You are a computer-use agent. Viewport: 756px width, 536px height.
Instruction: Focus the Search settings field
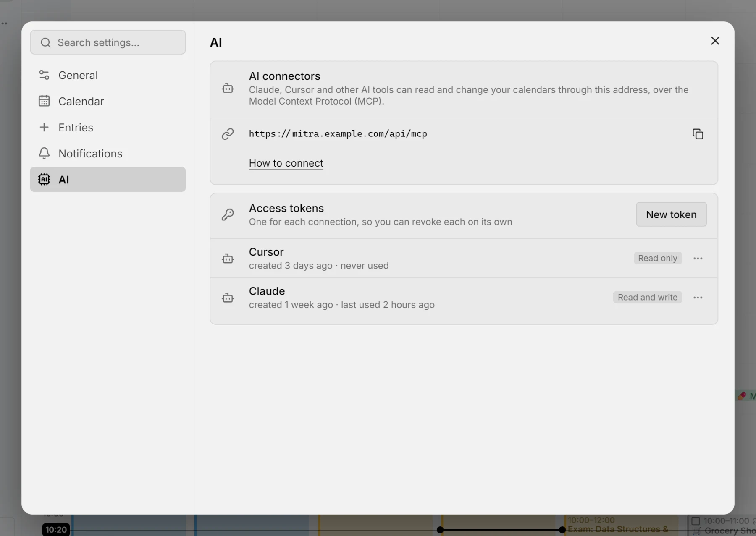(108, 42)
